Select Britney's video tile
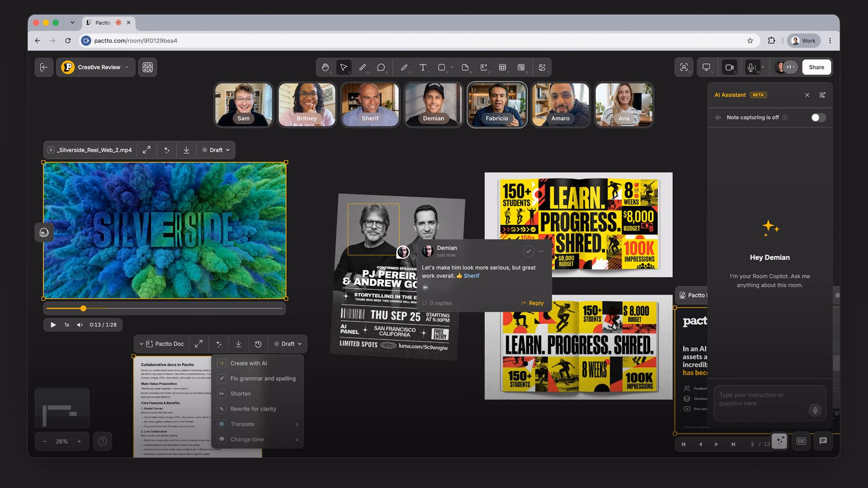The image size is (868, 488). [x=307, y=105]
